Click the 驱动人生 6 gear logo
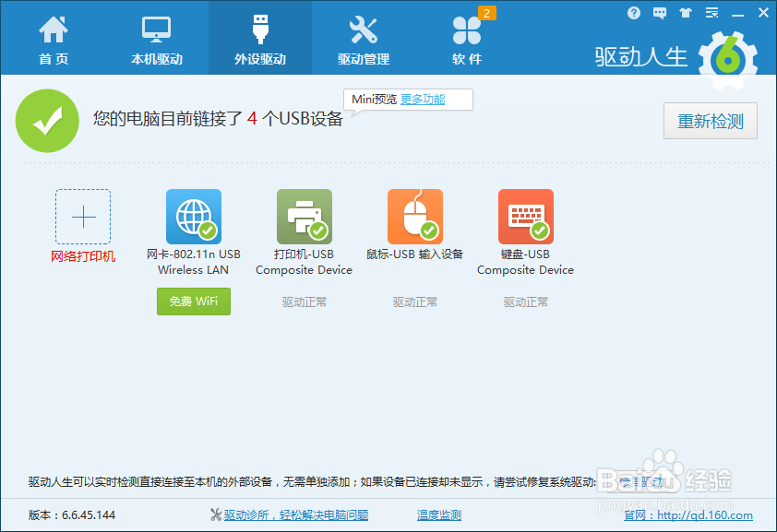777x532 pixels. click(x=728, y=60)
